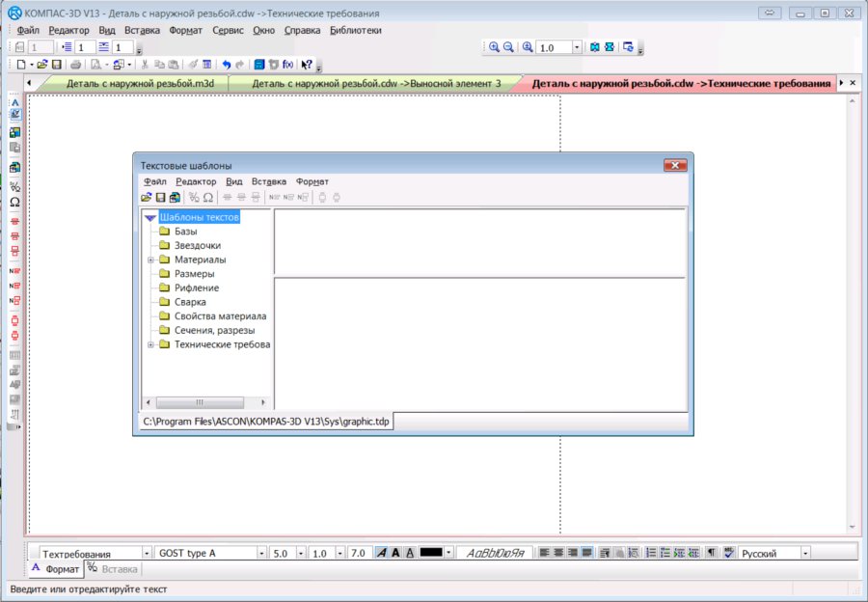Open the 5.0 character height dropdown
868x602 pixels.
click(301, 553)
